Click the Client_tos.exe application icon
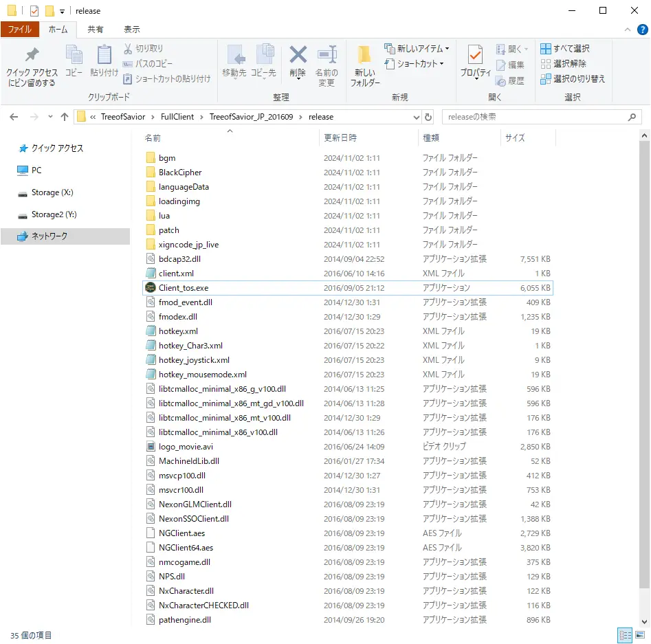Screen dimensions: 651x644 point(151,288)
